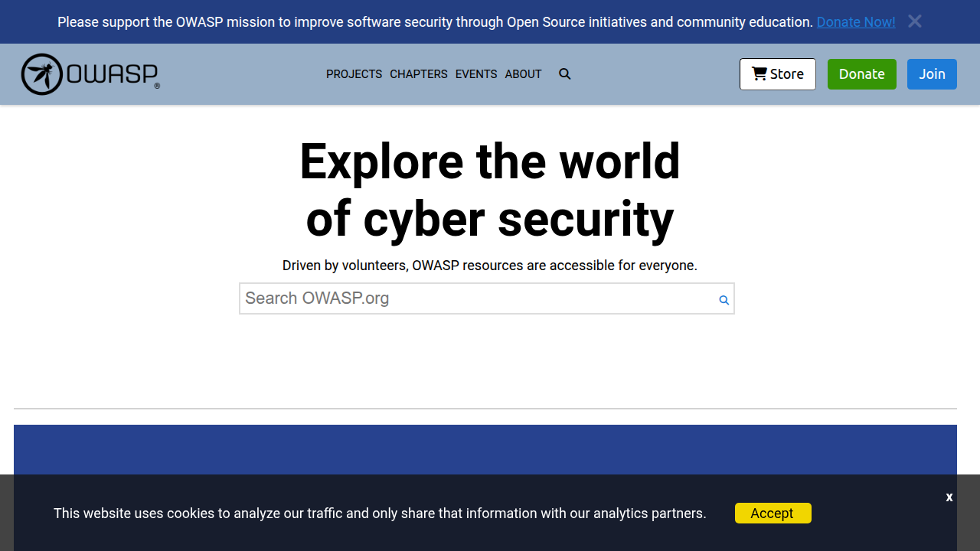Open the Projects menu
Image resolution: width=980 pixels, height=551 pixels.
tap(354, 74)
